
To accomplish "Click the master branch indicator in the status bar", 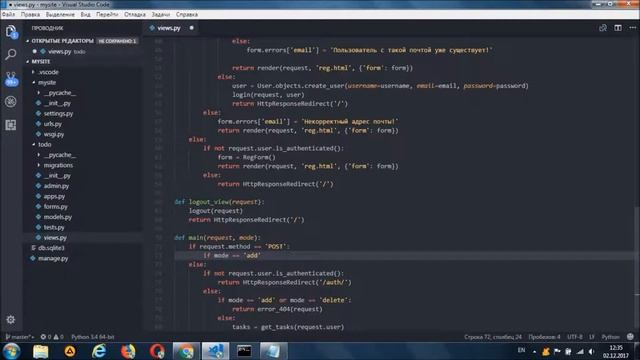I will coord(19,337).
